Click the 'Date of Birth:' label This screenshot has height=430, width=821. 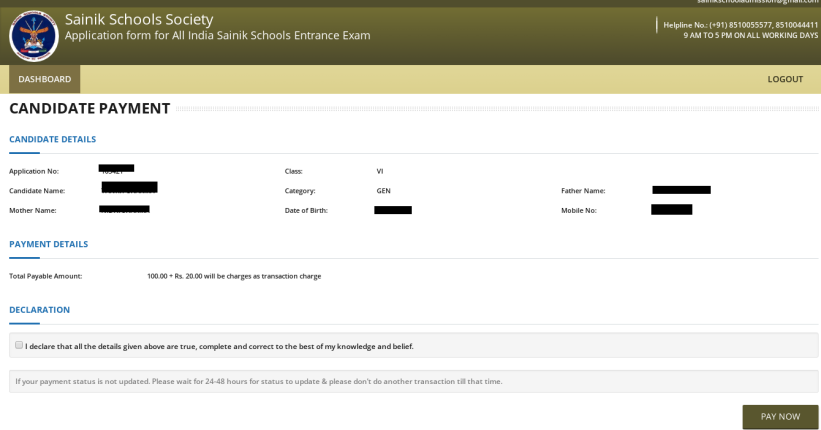[x=306, y=211]
